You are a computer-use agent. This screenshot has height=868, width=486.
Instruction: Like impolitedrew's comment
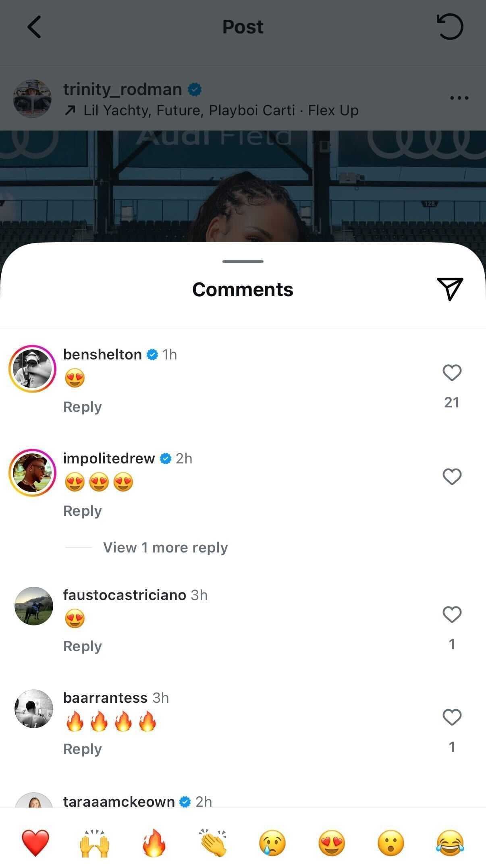tap(452, 477)
